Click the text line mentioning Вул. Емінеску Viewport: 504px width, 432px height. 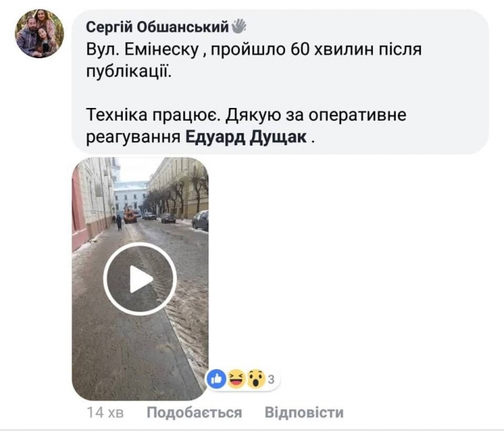point(253,50)
